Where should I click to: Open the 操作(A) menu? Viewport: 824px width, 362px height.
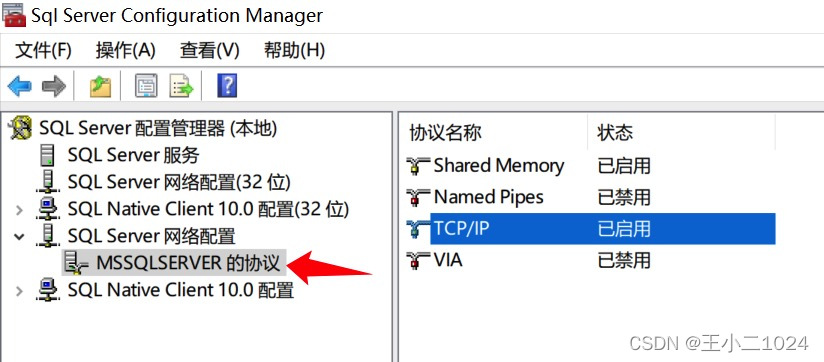coord(126,50)
